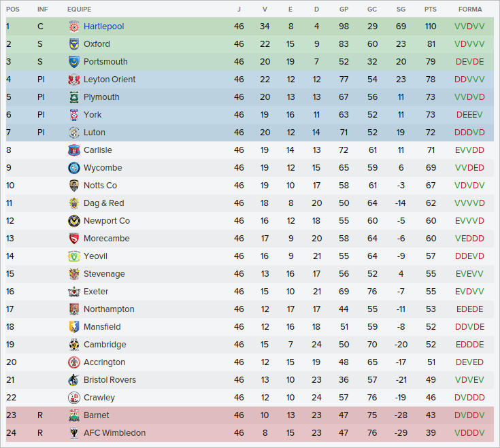500x448 pixels.
Task: Click the Hartlepool club crest icon
Action: 74,27
